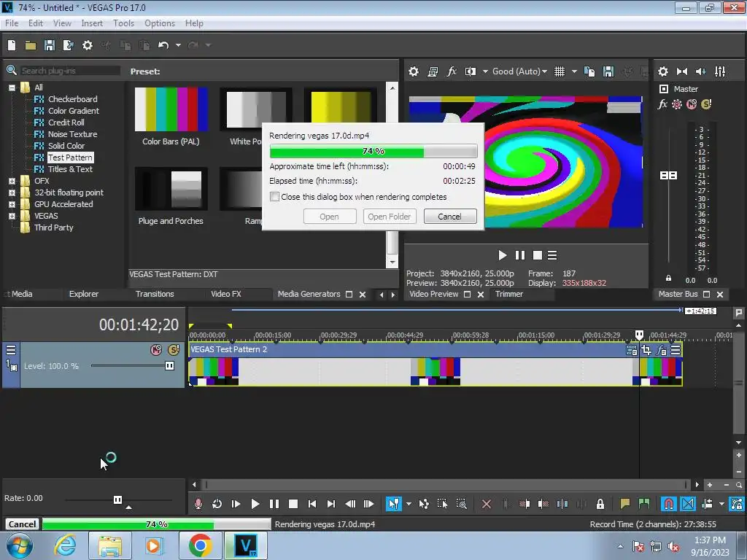747x560 pixels.
Task: Open the track header hamburger menu
Action: pyautogui.click(x=11, y=350)
